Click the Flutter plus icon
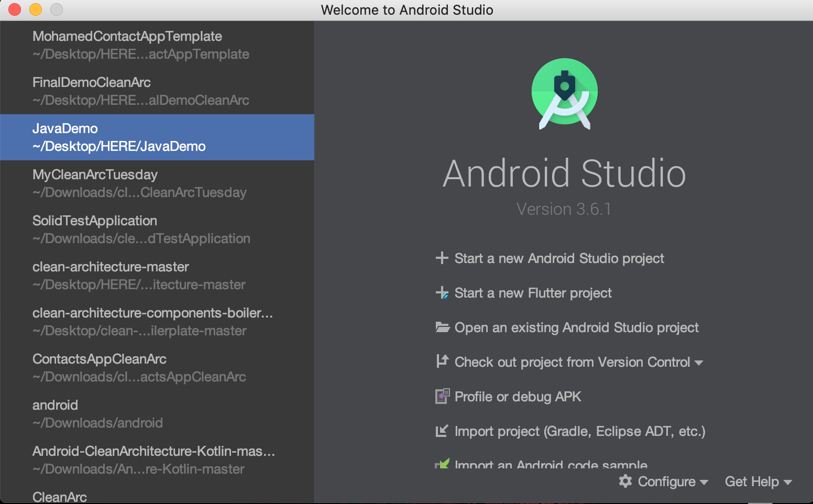Viewport: 813px width, 504px height. 442,293
